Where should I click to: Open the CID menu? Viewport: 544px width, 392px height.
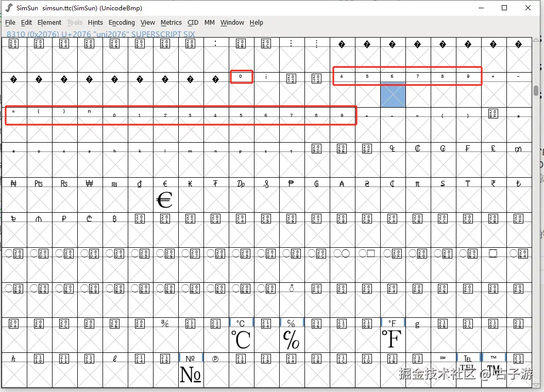pos(193,23)
